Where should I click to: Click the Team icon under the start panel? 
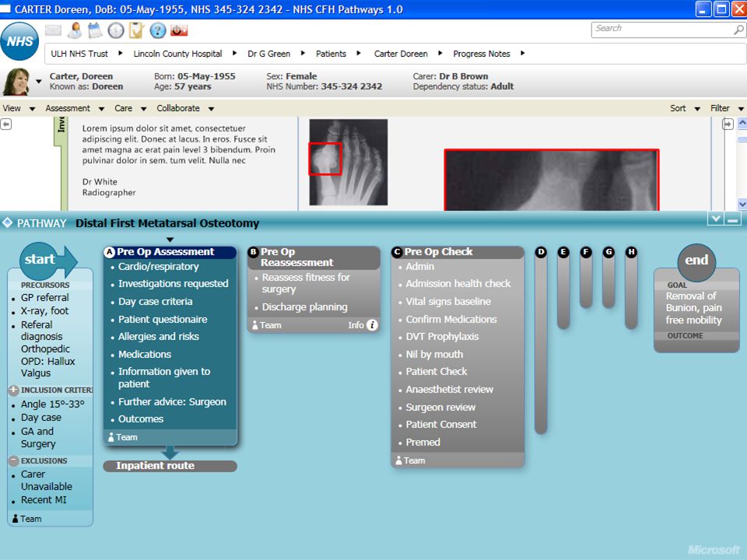(x=16, y=519)
